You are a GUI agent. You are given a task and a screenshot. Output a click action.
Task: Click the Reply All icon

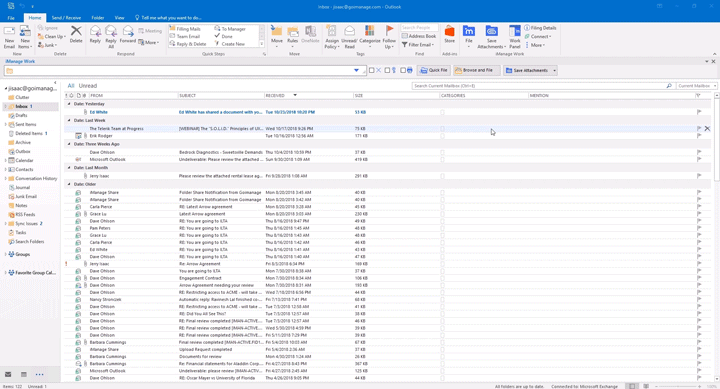coord(111,37)
